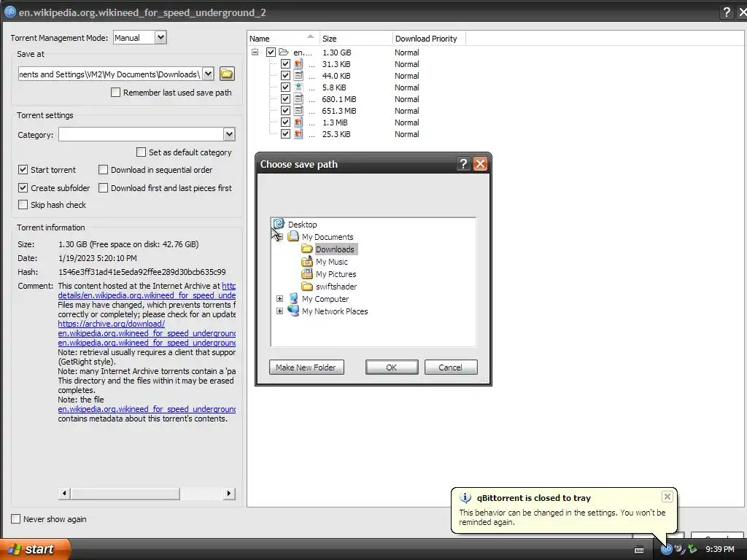Click the help question mark in Choose save path dialog
Viewport: 747px width, 560px height.
463,164
